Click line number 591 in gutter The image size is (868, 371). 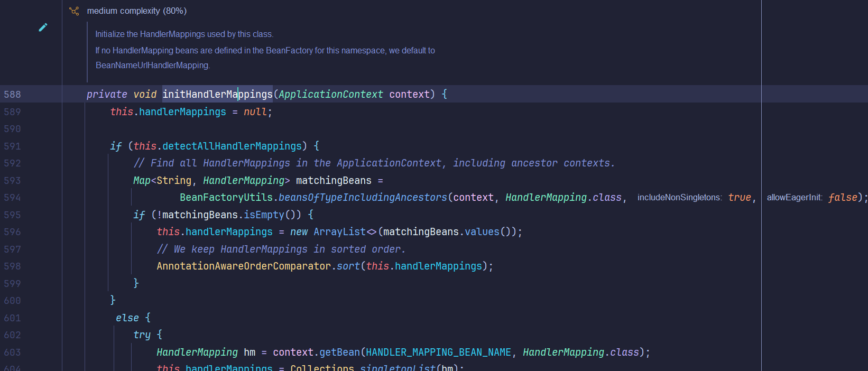tap(12, 146)
